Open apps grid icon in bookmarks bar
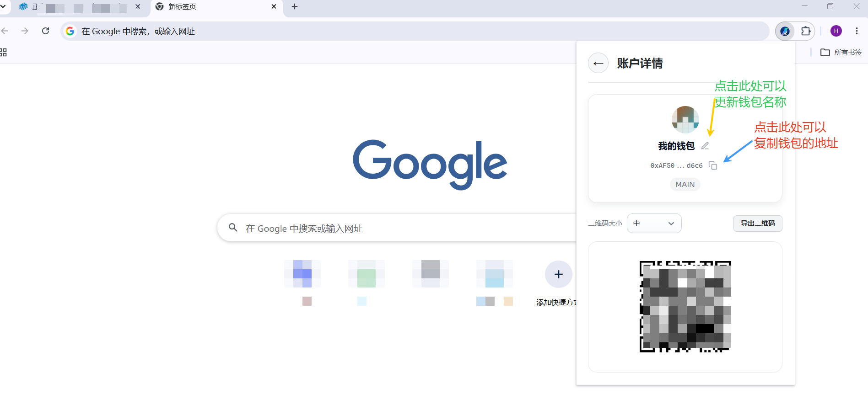Viewport: 868px width, 399px height. tap(3, 53)
